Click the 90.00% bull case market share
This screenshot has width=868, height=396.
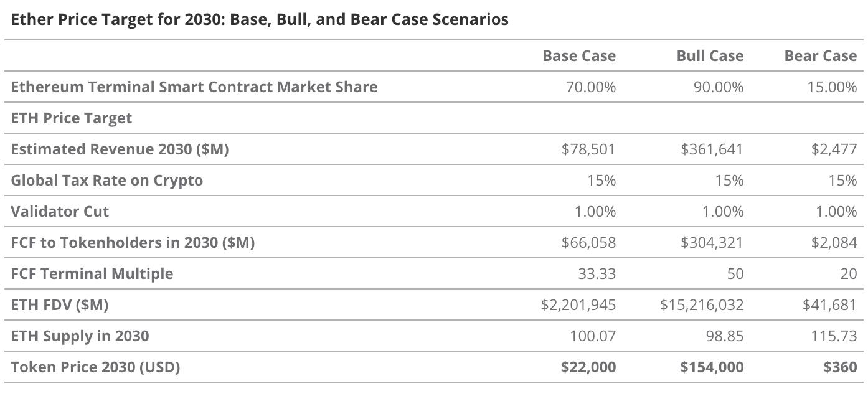coord(718,87)
